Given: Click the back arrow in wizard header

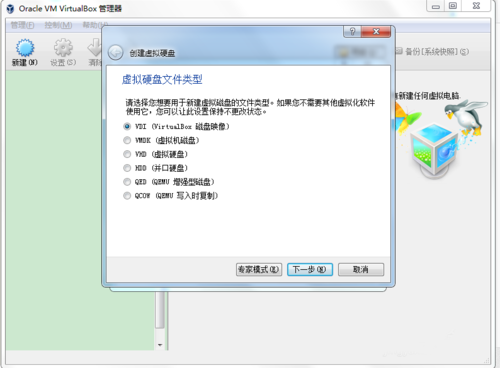Looking at the screenshot, I should pos(116,53).
